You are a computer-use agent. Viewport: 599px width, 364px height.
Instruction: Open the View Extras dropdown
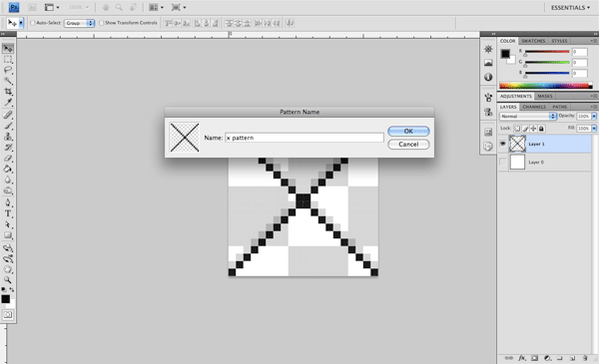pos(52,7)
